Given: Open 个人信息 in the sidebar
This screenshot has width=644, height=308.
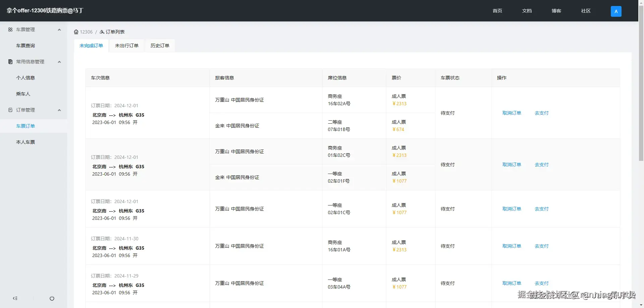Looking at the screenshot, I should (x=34, y=78).
